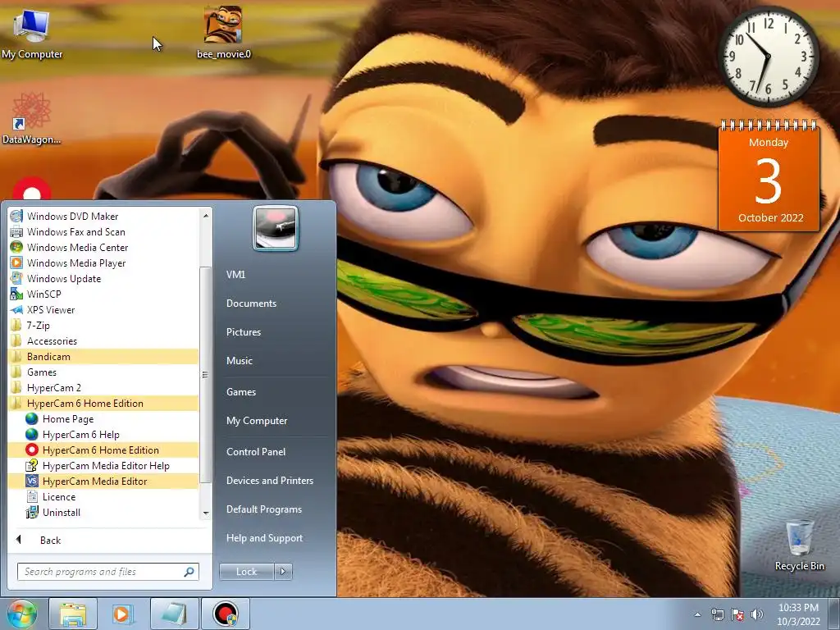
Task: Click the volume speaker tray icon
Action: [x=757, y=614]
